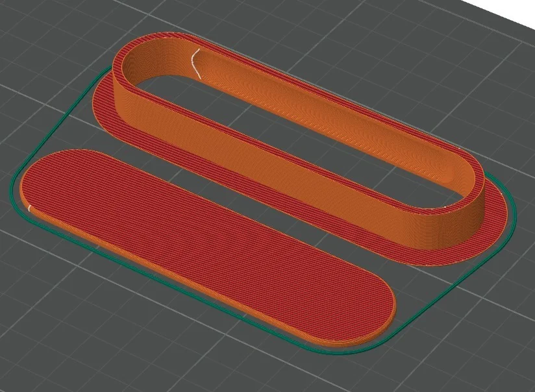
Task: Click the white seam mark inside the ring
Action: click(x=193, y=63)
